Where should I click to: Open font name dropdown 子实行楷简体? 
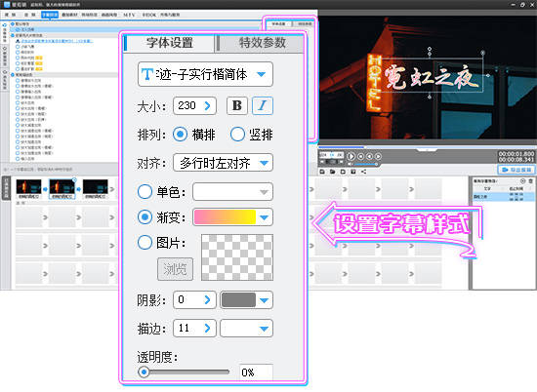coord(205,74)
